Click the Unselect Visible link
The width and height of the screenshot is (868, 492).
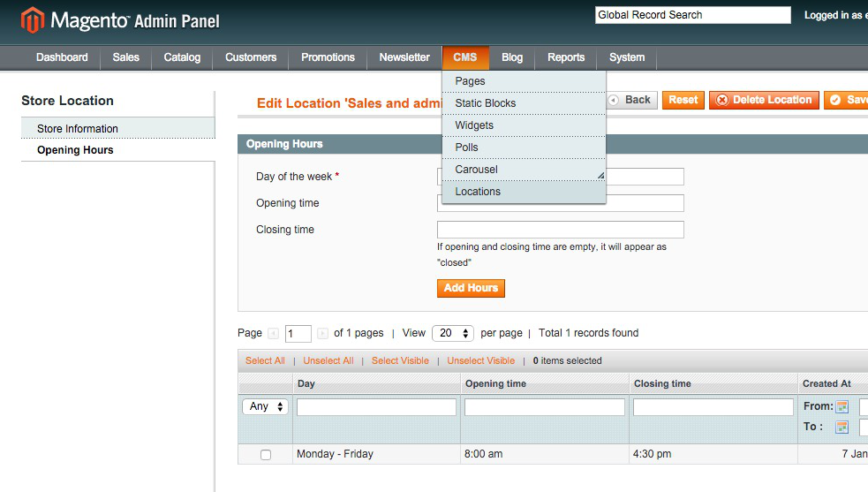tap(480, 361)
